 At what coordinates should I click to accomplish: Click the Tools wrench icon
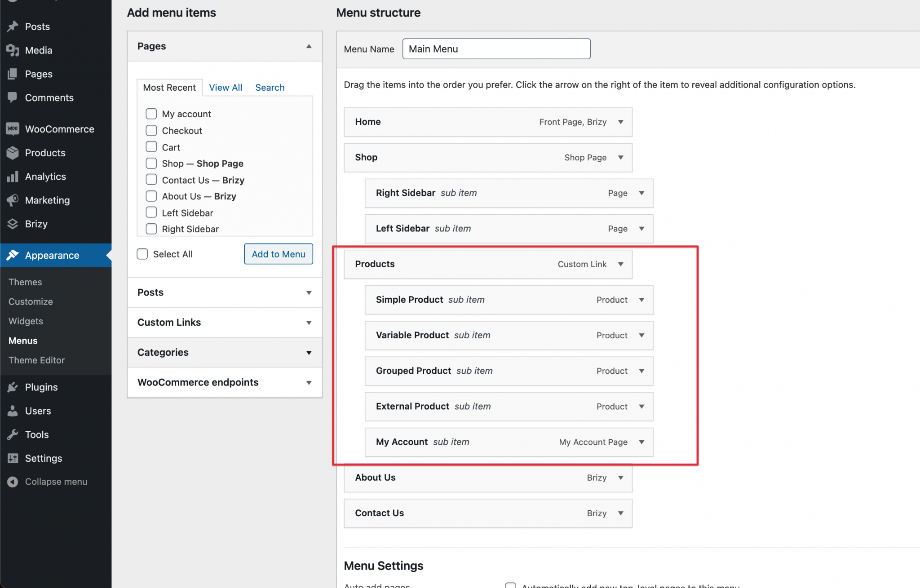point(13,434)
